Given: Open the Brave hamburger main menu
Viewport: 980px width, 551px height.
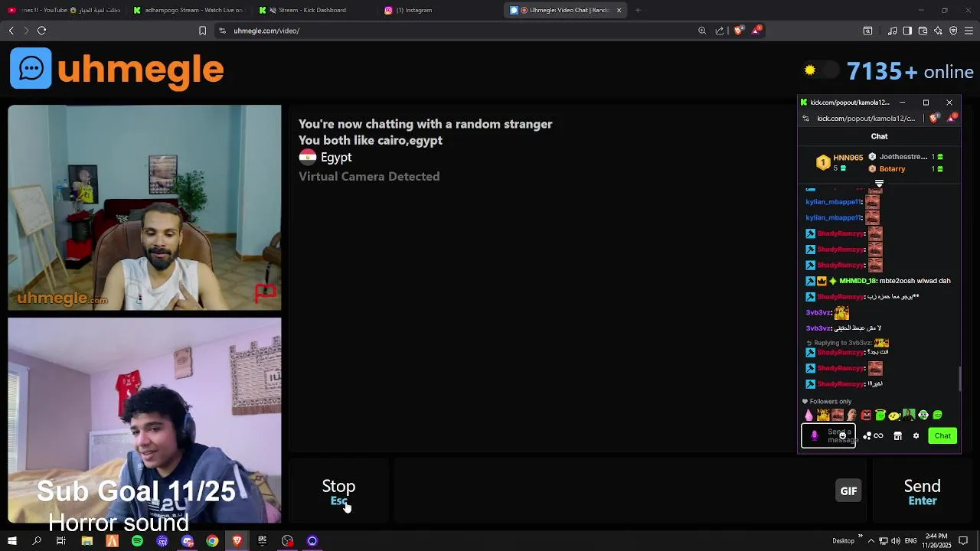Looking at the screenshot, I should click(x=969, y=31).
